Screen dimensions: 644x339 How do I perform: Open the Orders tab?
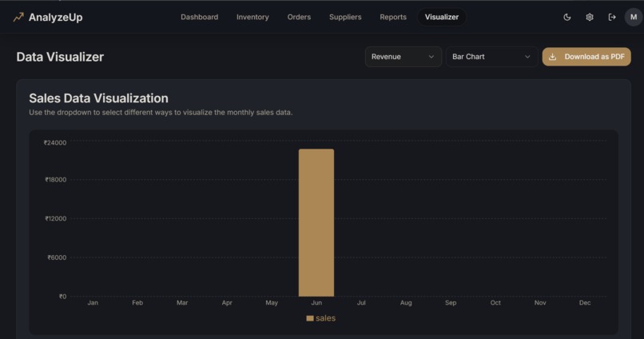pos(299,18)
